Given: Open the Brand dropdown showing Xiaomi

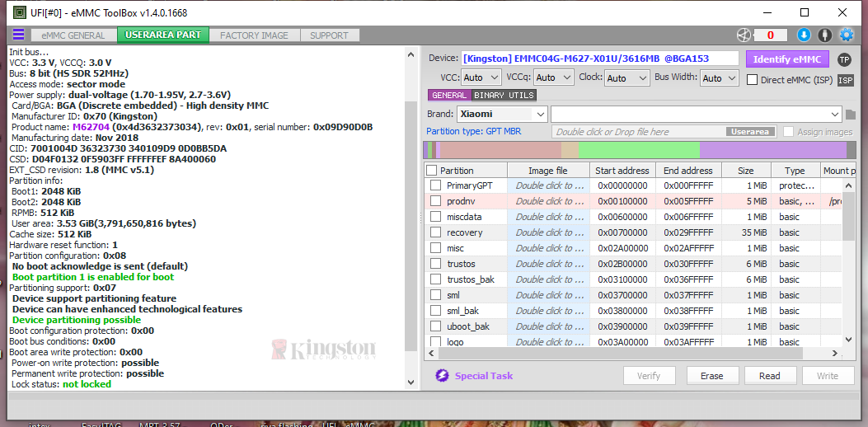Looking at the screenshot, I should [502, 115].
